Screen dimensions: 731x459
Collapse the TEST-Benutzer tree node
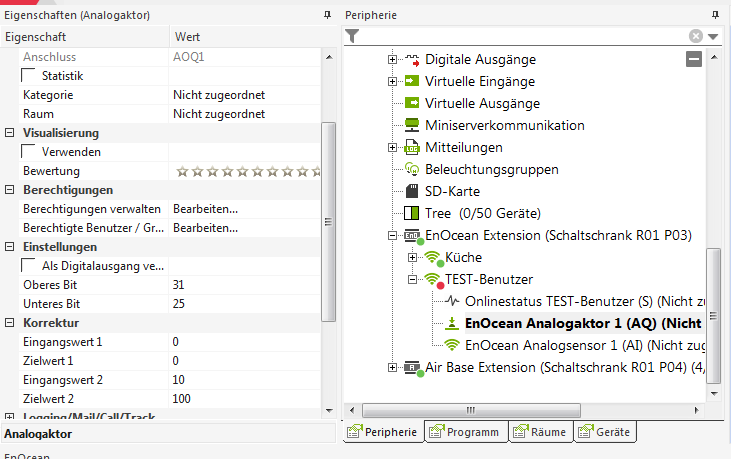tap(413, 279)
